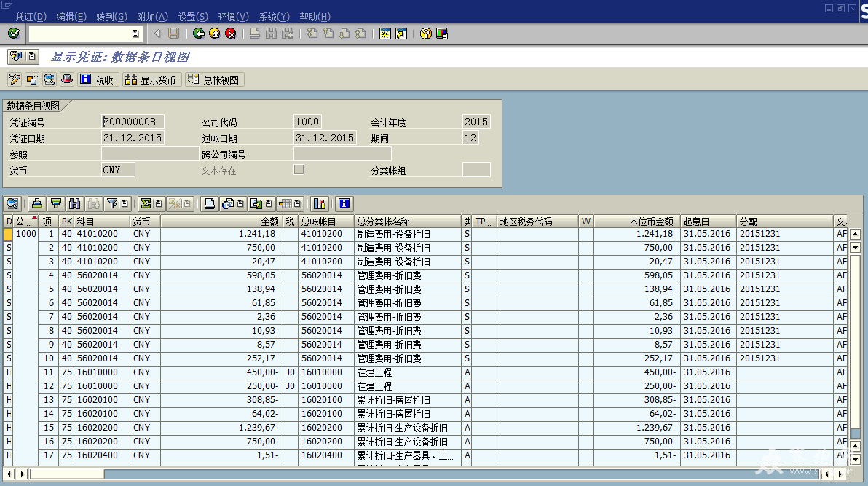Sort descending using ALV toolbar icon

tap(56, 204)
